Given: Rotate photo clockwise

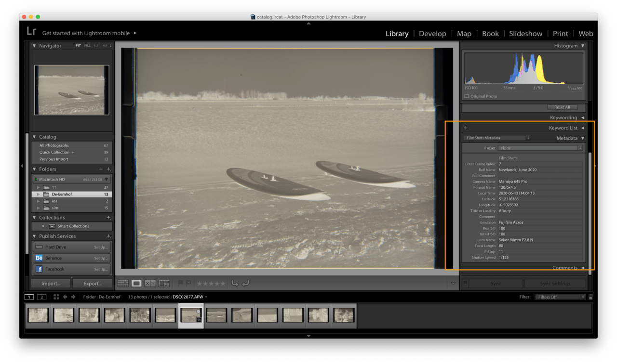Looking at the screenshot, I should [245, 284].
